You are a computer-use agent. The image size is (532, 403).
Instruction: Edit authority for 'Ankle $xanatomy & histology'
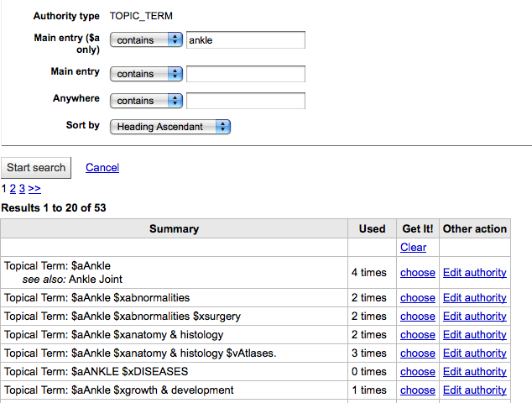point(474,335)
